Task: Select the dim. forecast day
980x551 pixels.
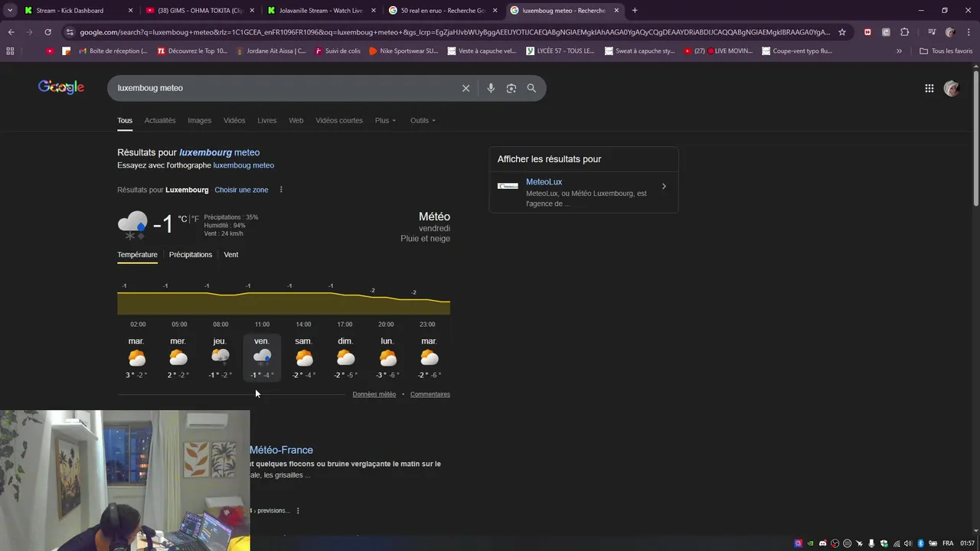Action: click(x=345, y=357)
